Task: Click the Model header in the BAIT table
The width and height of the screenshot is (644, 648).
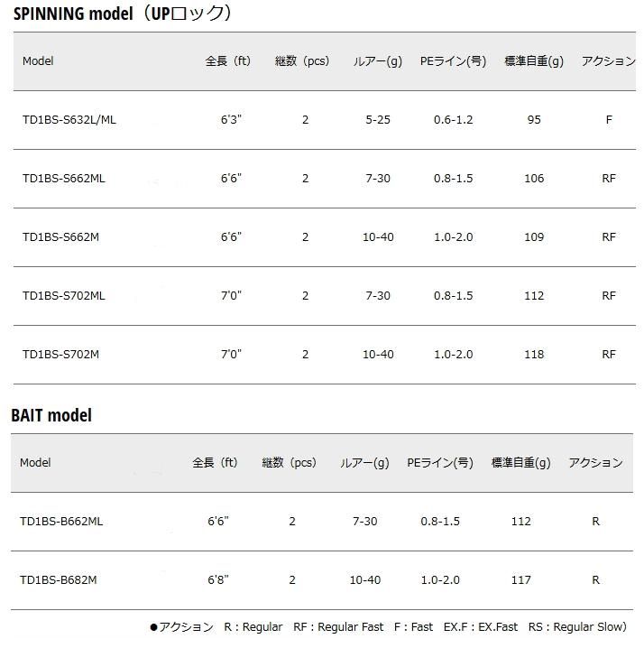Action: pos(35,463)
